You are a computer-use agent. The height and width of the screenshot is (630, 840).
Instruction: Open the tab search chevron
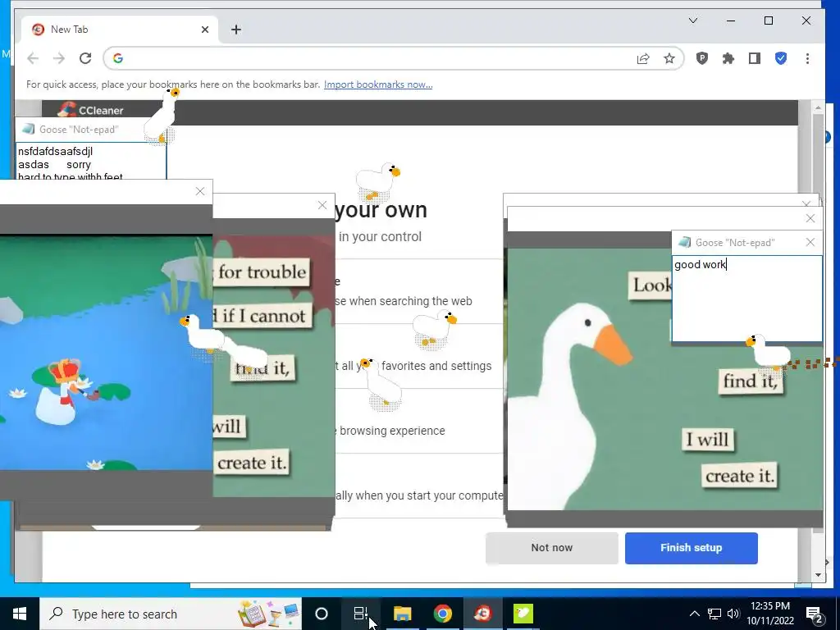click(x=692, y=21)
